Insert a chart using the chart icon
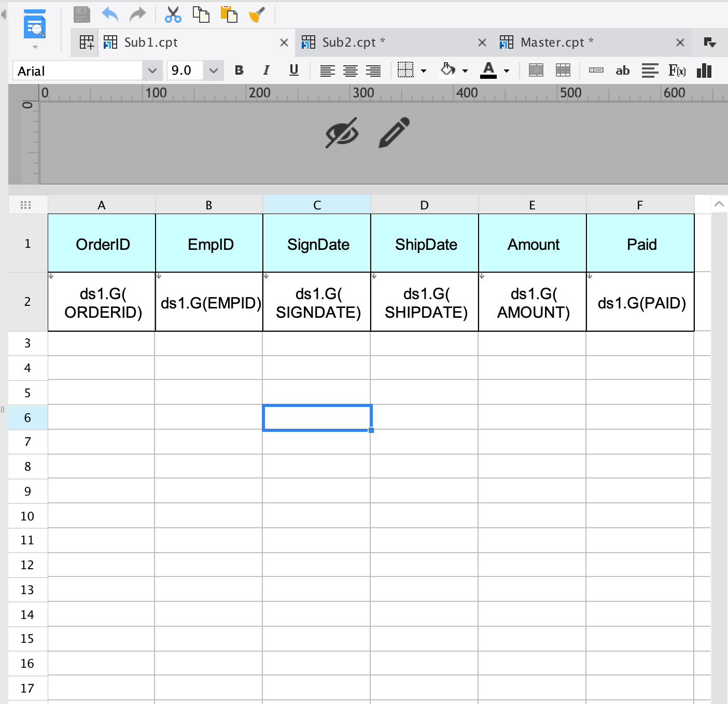 click(704, 71)
